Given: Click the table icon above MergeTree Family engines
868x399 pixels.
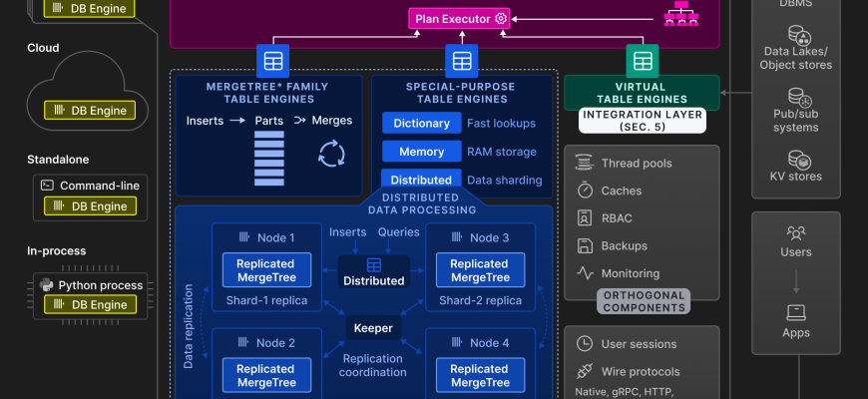Looking at the screenshot, I should 272,60.
